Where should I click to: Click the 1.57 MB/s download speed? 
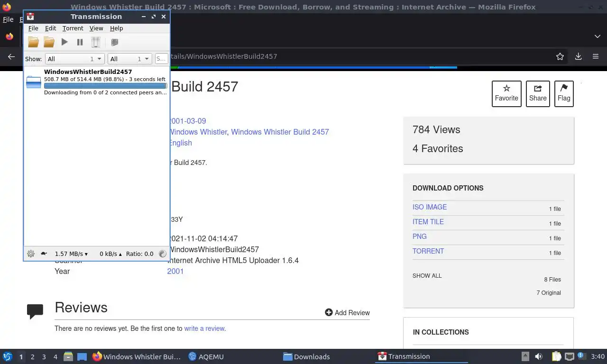(71, 254)
